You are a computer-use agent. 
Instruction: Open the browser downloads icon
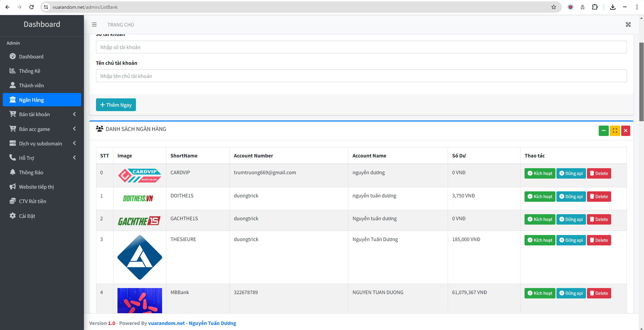coord(612,7)
